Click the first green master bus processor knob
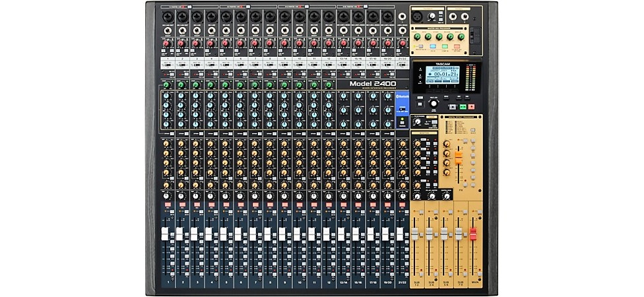 click(417, 37)
